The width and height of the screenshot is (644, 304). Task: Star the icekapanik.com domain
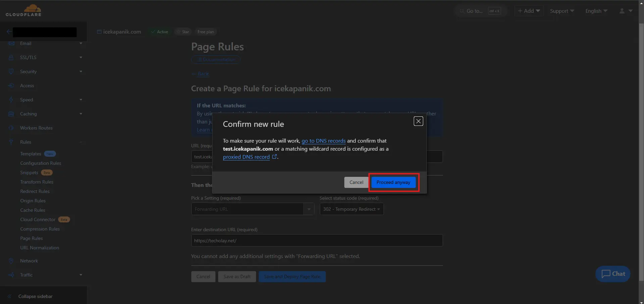[183, 32]
